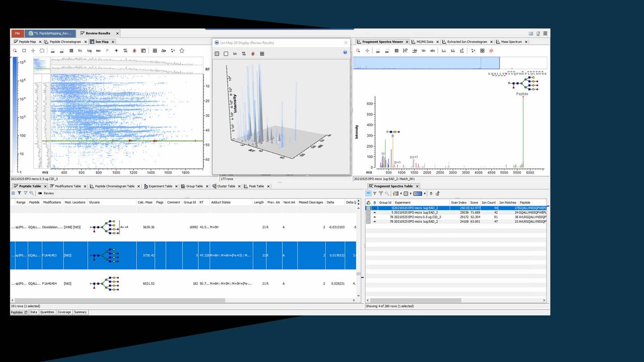Select the abs axis icon in Fragment Spectra Viewer

pos(432,51)
